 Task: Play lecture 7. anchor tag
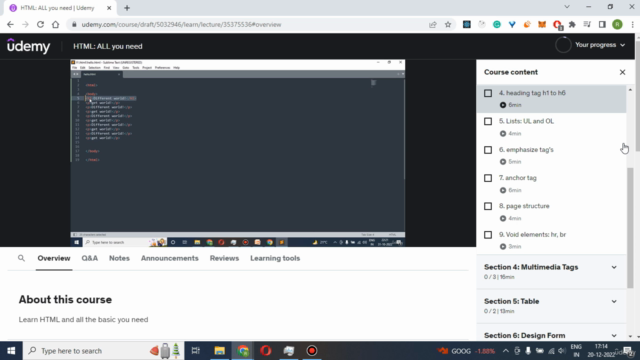point(518,178)
